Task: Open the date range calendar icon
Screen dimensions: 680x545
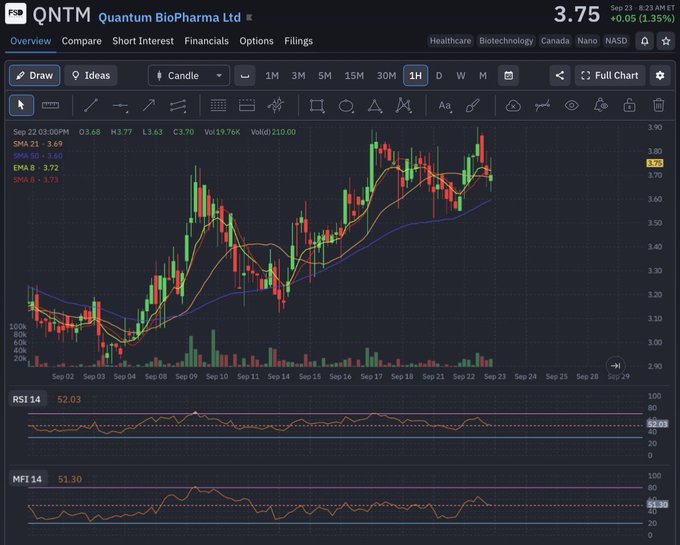Action: tap(508, 75)
